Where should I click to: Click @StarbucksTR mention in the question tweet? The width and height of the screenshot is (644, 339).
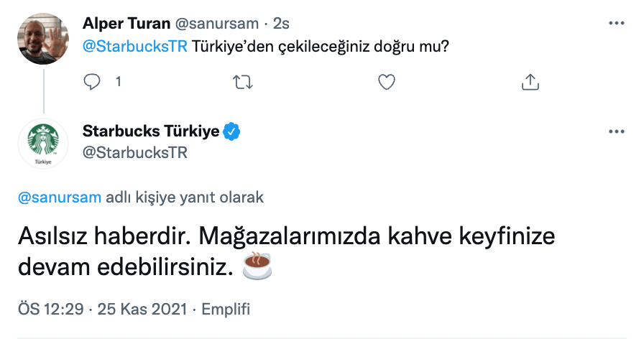[136, 46]
